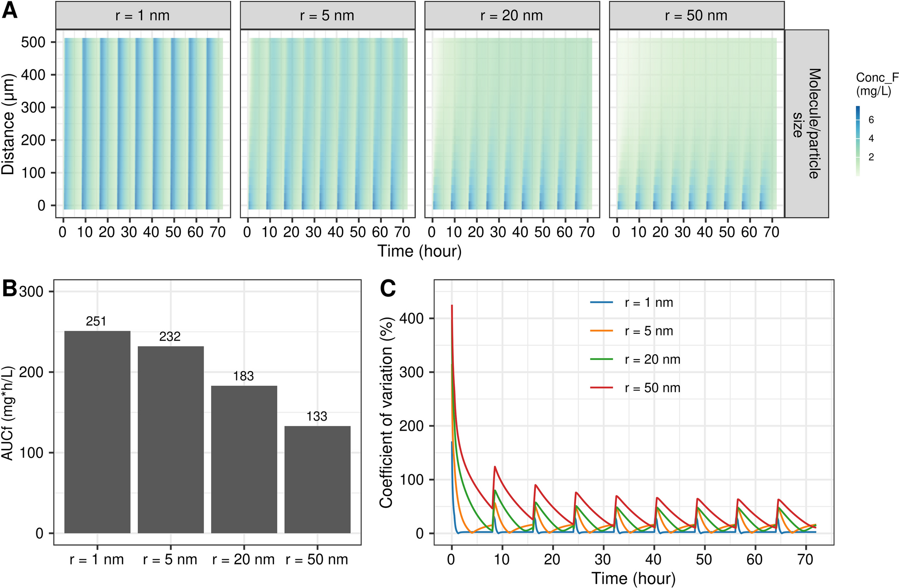899x588 pixels.
Task: Select the r = 20 nm facet header
Action: [512, 15]
